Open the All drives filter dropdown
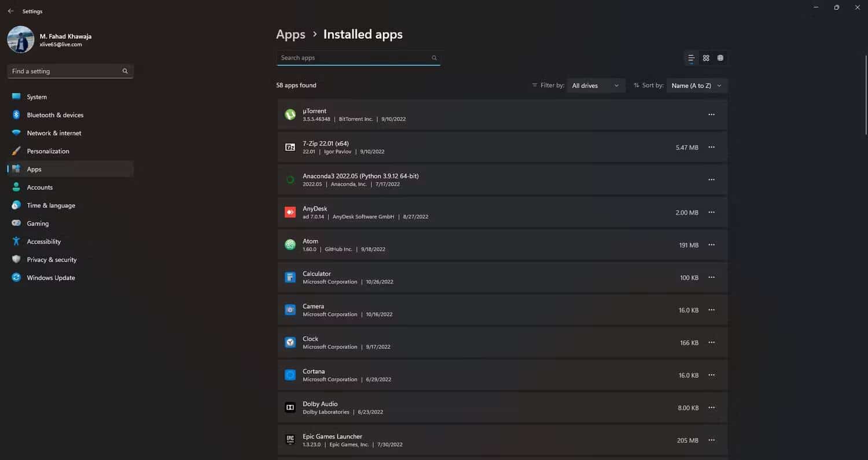 tap(595, 85)
